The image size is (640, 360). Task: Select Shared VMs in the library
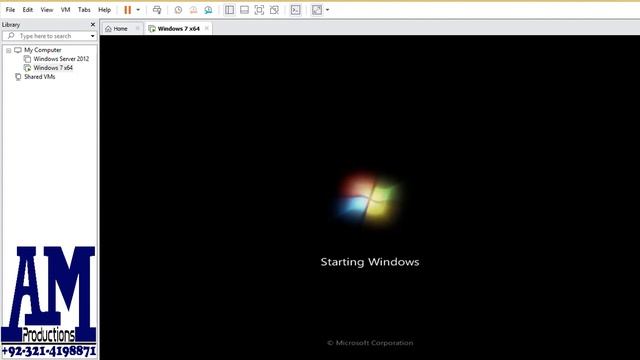pos(40,77)
